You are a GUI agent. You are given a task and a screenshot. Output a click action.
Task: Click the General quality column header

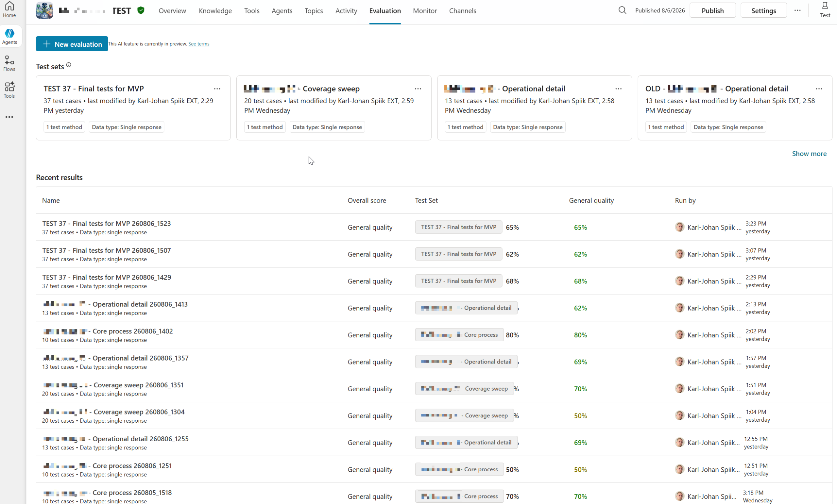(591, 201)
